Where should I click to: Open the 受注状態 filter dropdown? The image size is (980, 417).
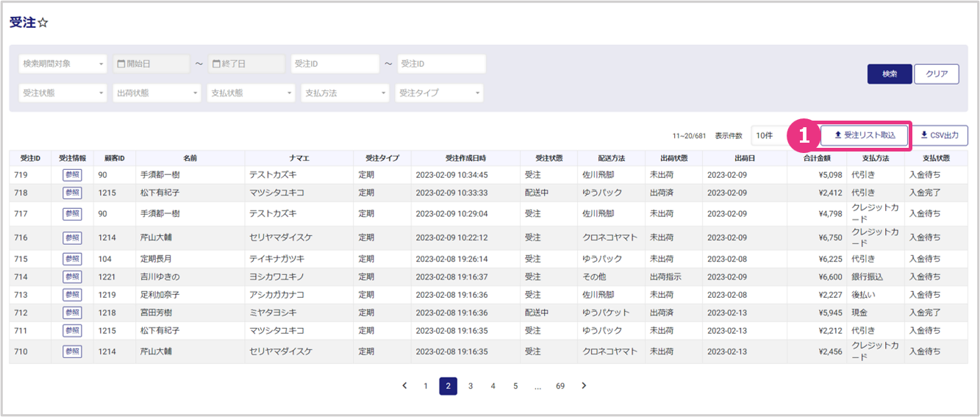62,93
